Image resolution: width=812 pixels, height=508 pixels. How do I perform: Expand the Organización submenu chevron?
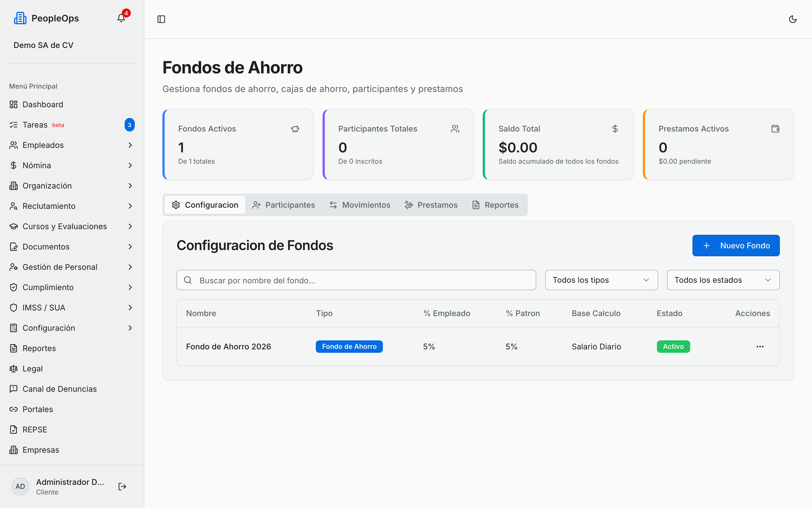tap(130, 186)
